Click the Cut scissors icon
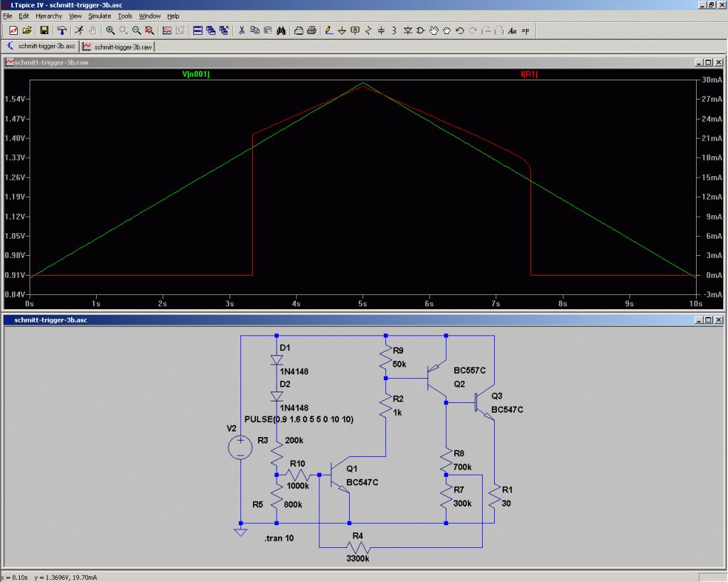Viewport: 728px width, 582px height. [x=242, y=31]
